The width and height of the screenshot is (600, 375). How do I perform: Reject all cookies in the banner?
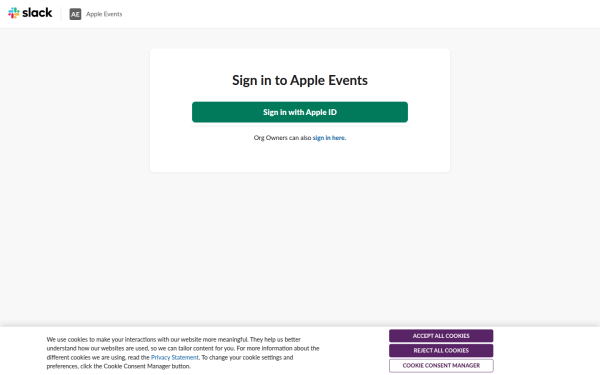tap(441, 351)
